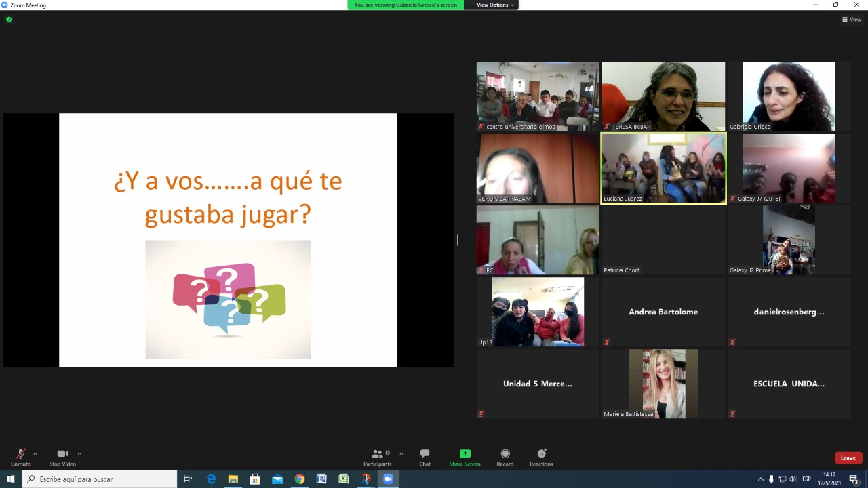Open the Participants panel
This screenshot has height=488, width=868.
coord(377,457)
